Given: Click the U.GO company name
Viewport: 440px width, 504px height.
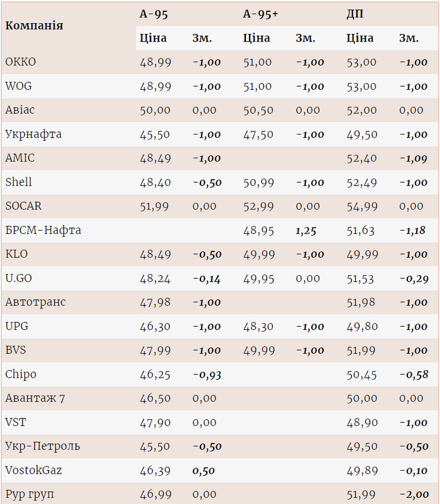Looking at the screenshot, I should [x=18, y=278].
